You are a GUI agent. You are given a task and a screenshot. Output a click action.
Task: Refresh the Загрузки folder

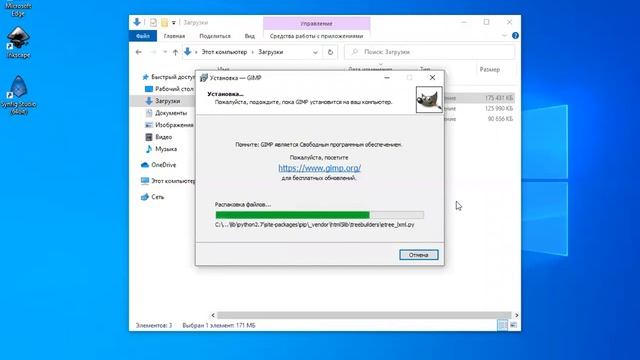[330, 52]
